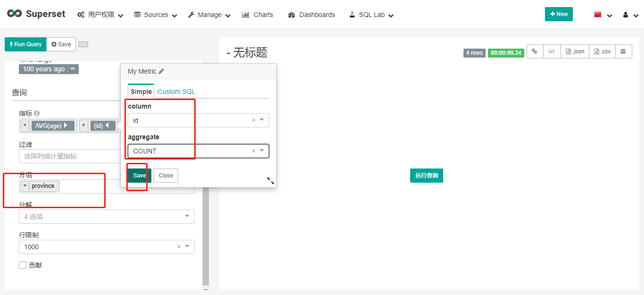
Task: Remove the province grouping tag
Action: click(25, 186)
